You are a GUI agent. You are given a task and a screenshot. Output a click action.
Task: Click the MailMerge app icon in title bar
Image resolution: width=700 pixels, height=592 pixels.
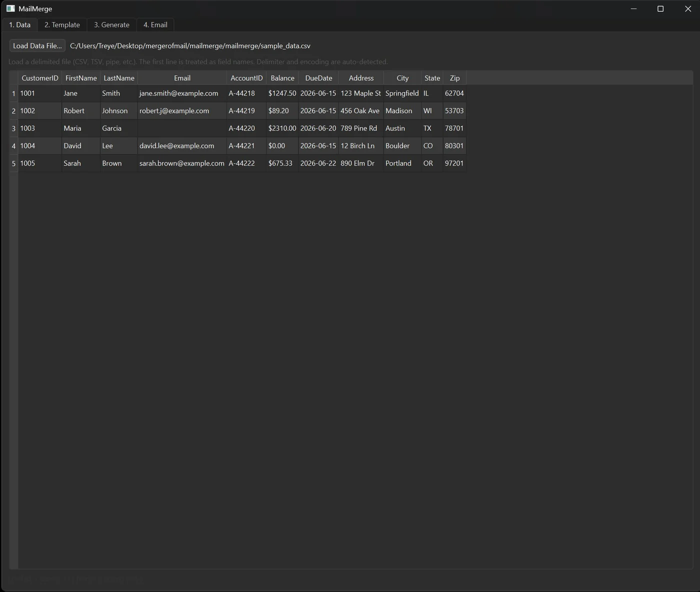coord(10,9)
